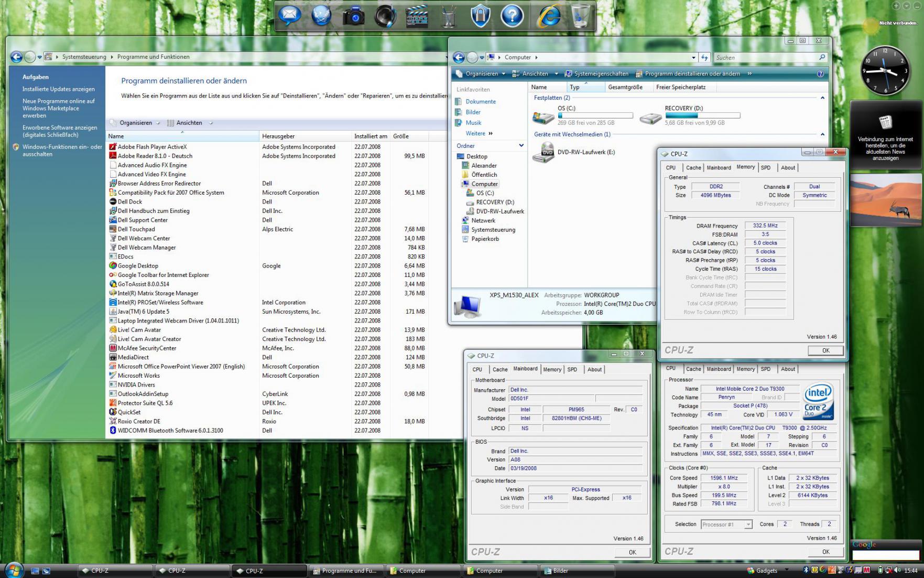Open the pencil cup icon in the dock
924x578 pixels.
pos(449,16)
